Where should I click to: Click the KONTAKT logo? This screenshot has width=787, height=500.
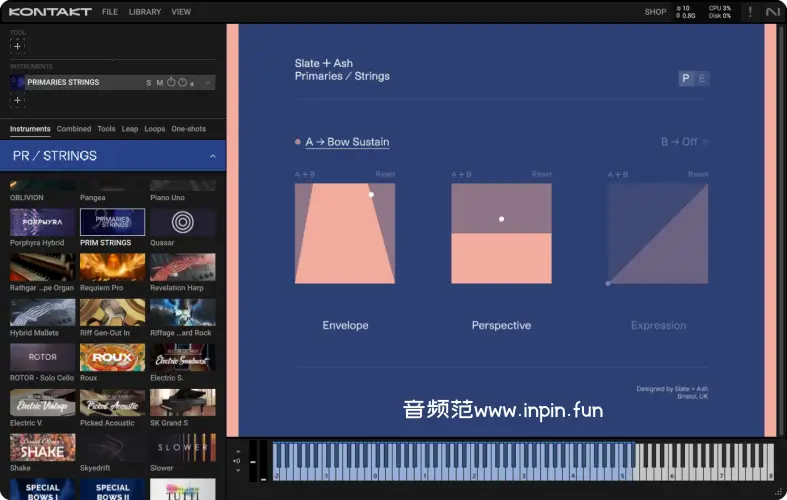(x=49, y=12)
